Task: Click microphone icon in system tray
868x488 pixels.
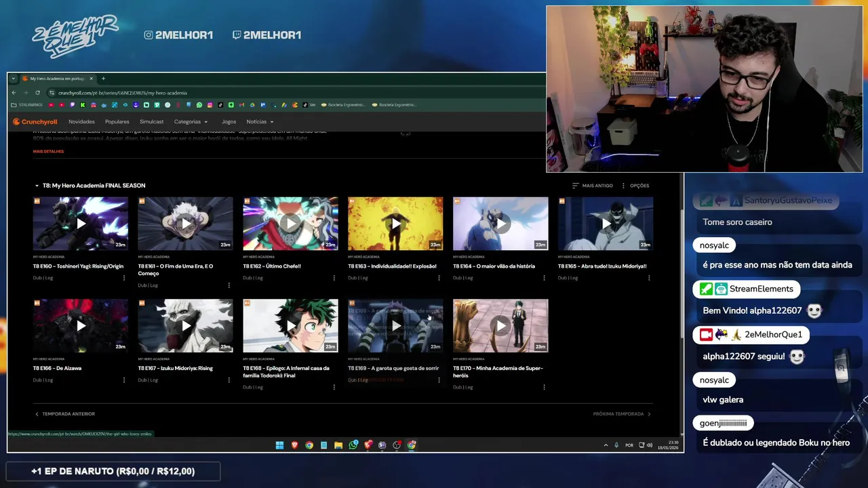Action: click(616, 445)
